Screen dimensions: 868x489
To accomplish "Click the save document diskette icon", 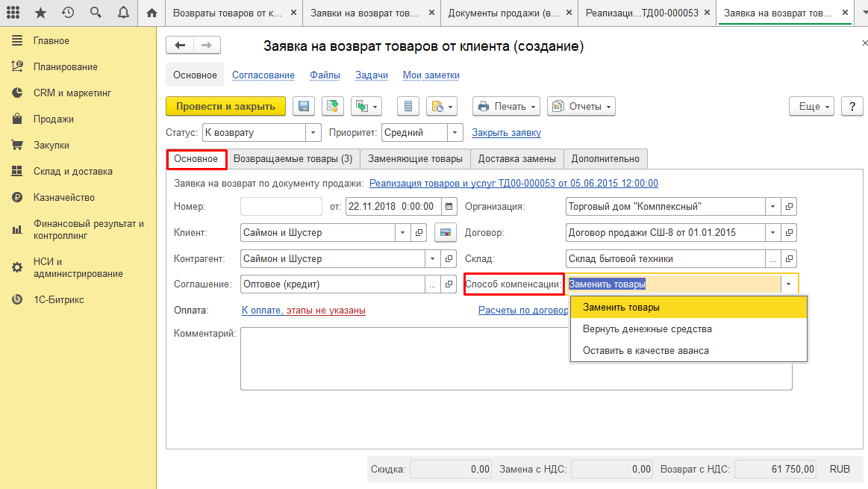I will tap(304, 107).
